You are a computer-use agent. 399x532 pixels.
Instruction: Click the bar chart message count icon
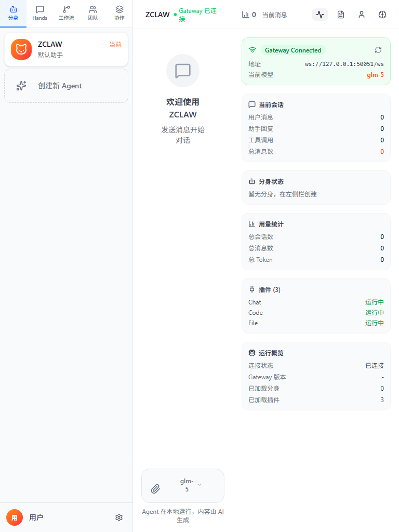click(x=246, y=15)
